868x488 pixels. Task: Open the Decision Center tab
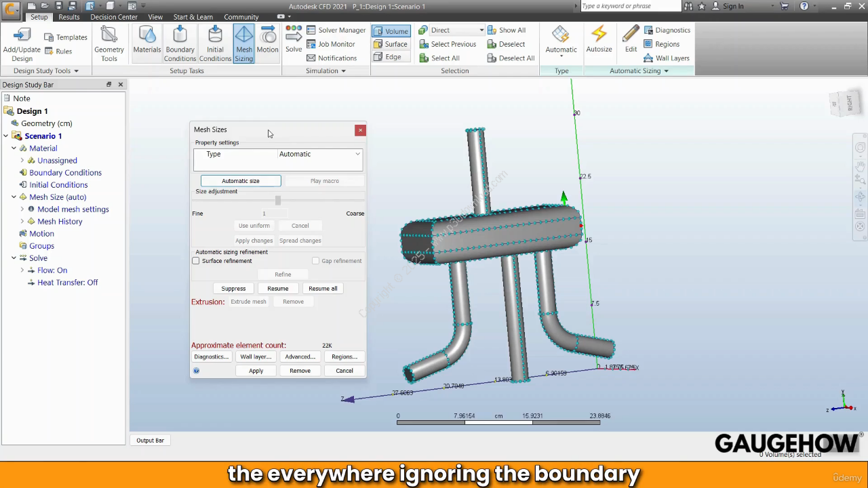113,17
